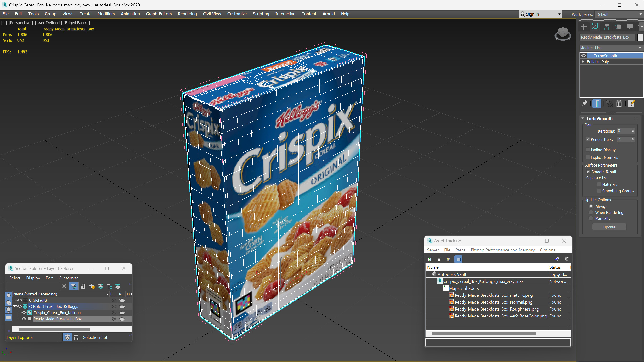Increase the Iterations spinner value

pyautogui.click(x=633, y=130)
